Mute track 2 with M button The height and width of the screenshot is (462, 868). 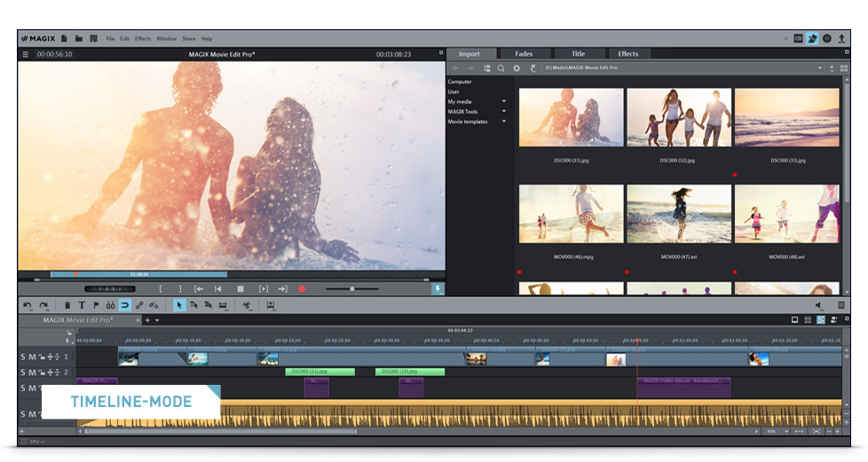click(x=33, y=372)
